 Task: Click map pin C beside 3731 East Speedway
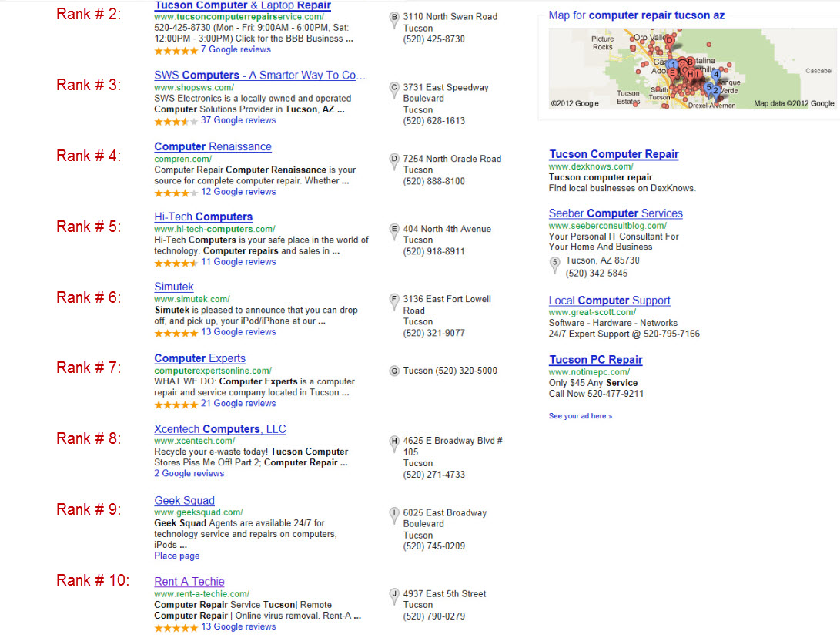tap(394, 89)
